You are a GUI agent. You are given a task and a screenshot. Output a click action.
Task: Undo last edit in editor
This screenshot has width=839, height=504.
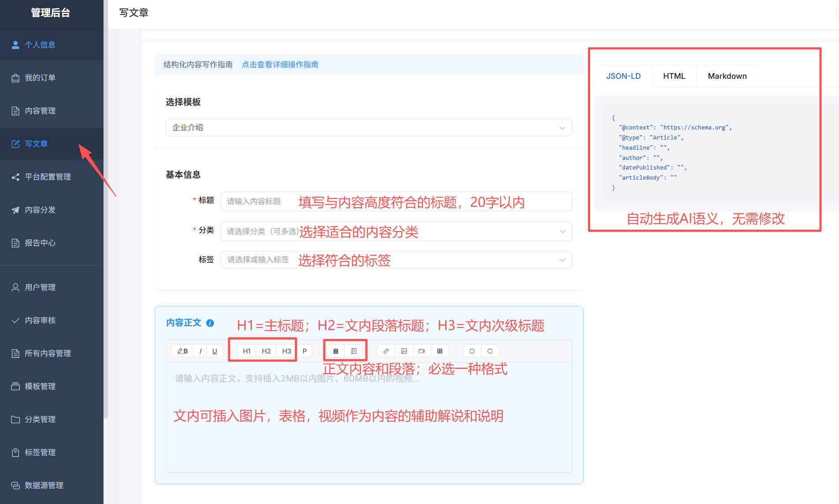472,351
